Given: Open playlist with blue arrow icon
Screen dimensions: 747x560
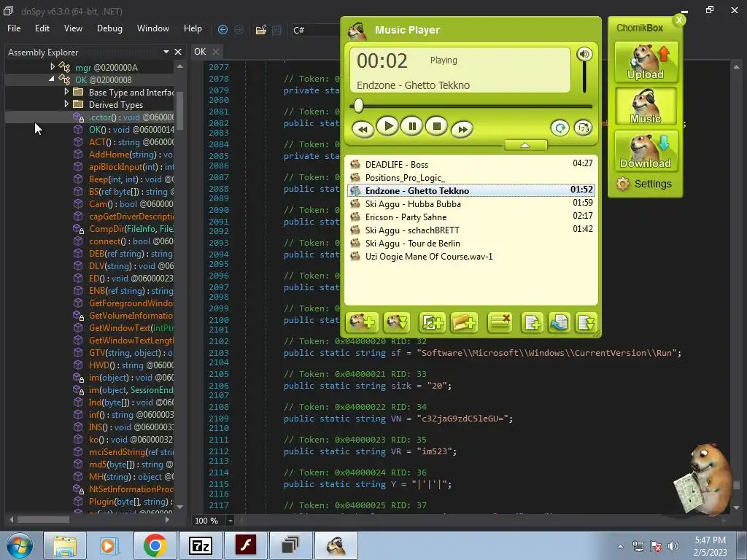Looking at the screenshot, I should (560, 322).
